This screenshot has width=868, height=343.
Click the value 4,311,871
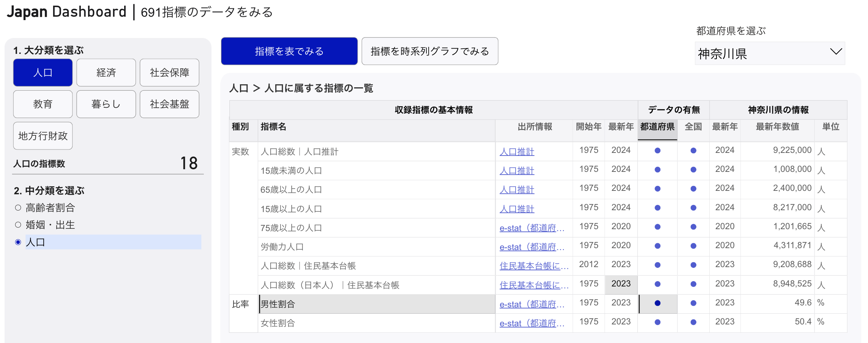[792, 245]
